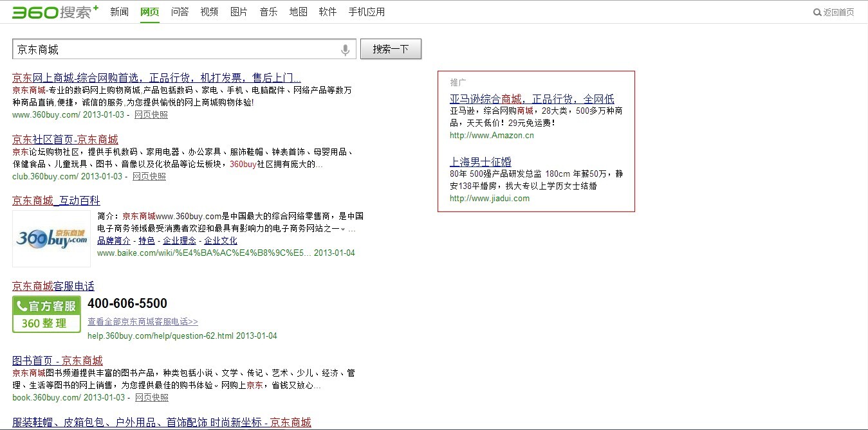Click the http://www.Amazon.cn URL text
The width and height of the screenshot is (868, 430).
pos(492,136)
